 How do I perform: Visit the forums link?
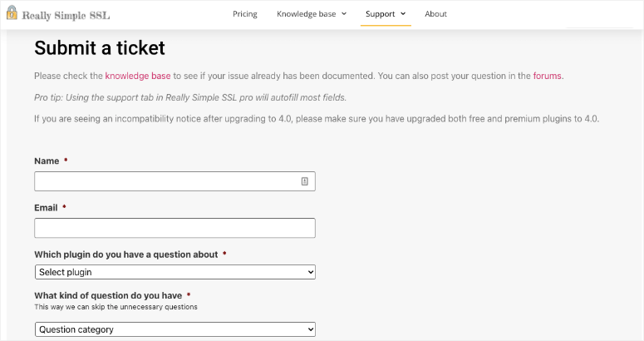(x=547, y=76)
